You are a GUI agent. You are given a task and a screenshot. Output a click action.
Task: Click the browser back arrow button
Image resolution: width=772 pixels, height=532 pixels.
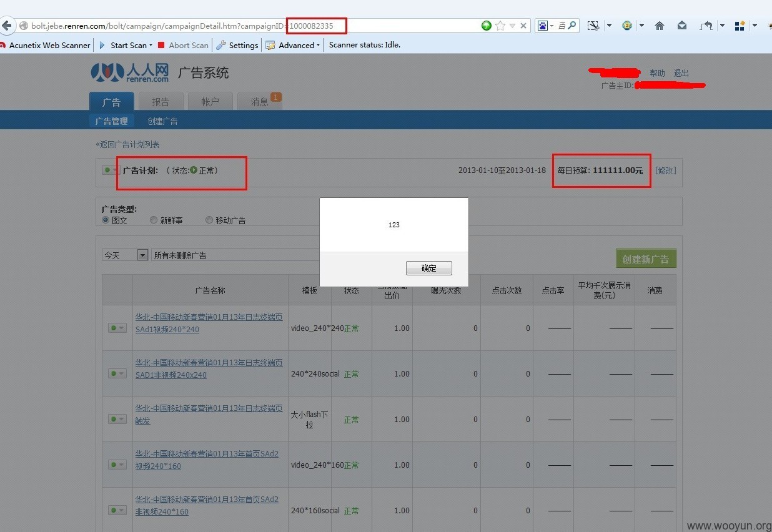pyautogui.click(x=6, y=26)
